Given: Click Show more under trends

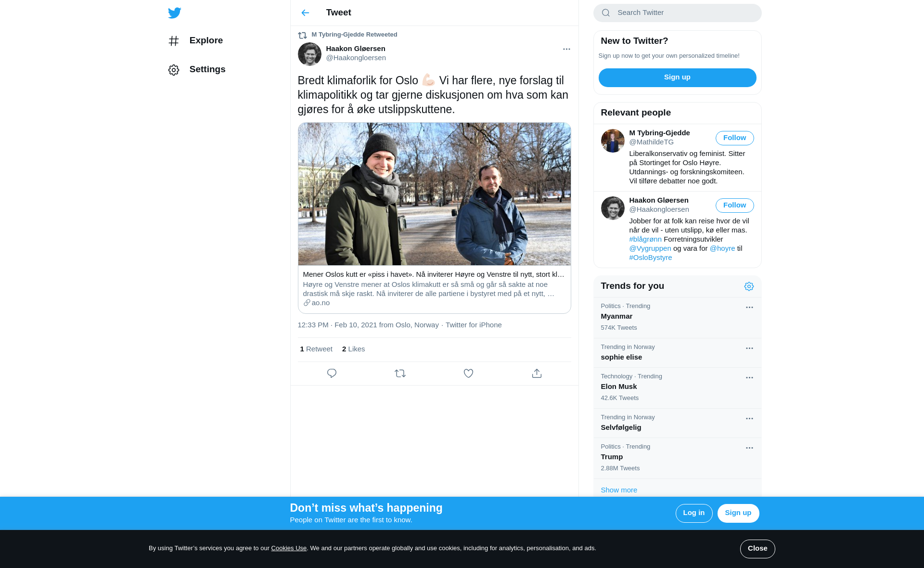Looking at the screenshot, I should [619, 490].
